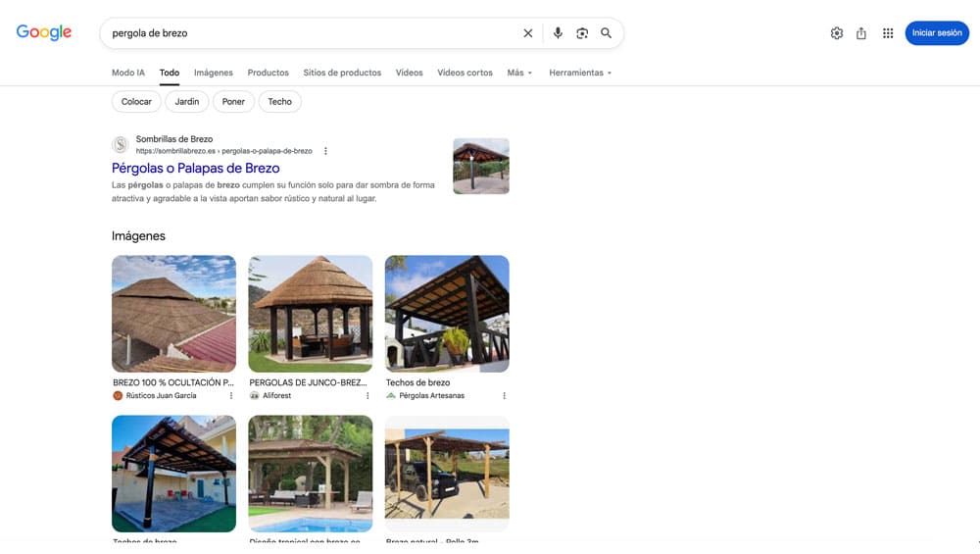The image size is (980, 554).
Task: Open Google Lens image search
Action: [582, 33]
